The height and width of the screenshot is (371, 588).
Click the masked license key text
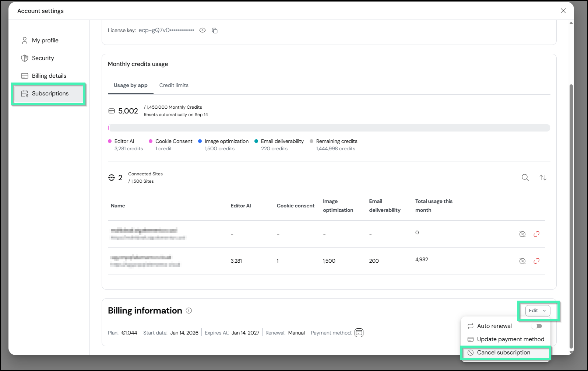coord(166,30)
